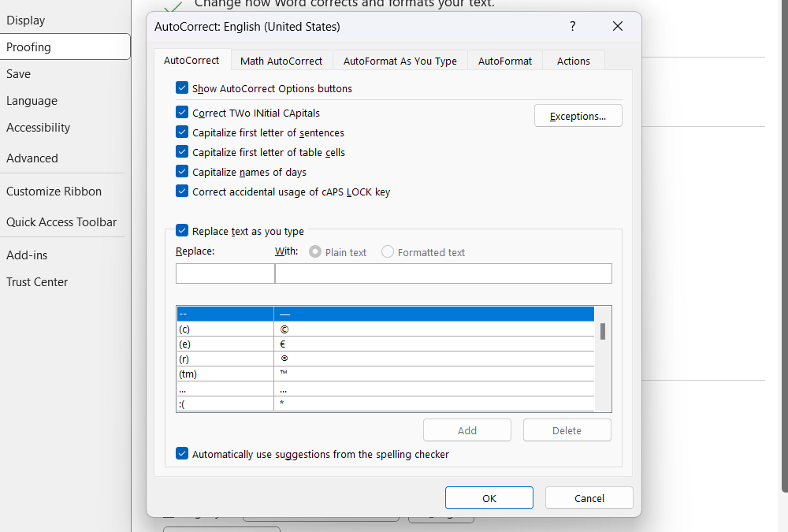Select the (e) euro entry
788x532 pixels.
tap(385, 344)
